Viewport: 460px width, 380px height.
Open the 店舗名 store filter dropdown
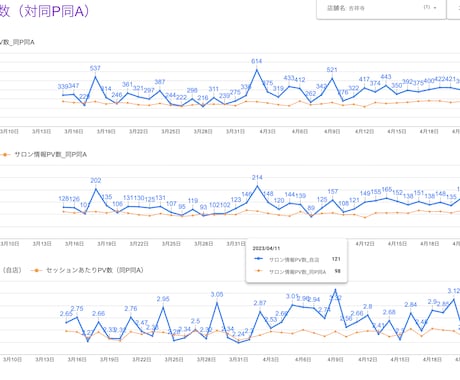(381, 8)
